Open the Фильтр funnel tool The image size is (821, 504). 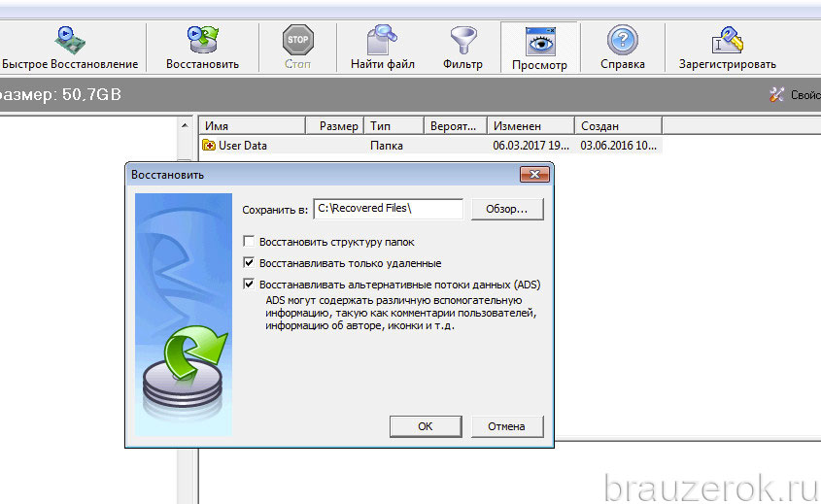[x=462, y=49]
